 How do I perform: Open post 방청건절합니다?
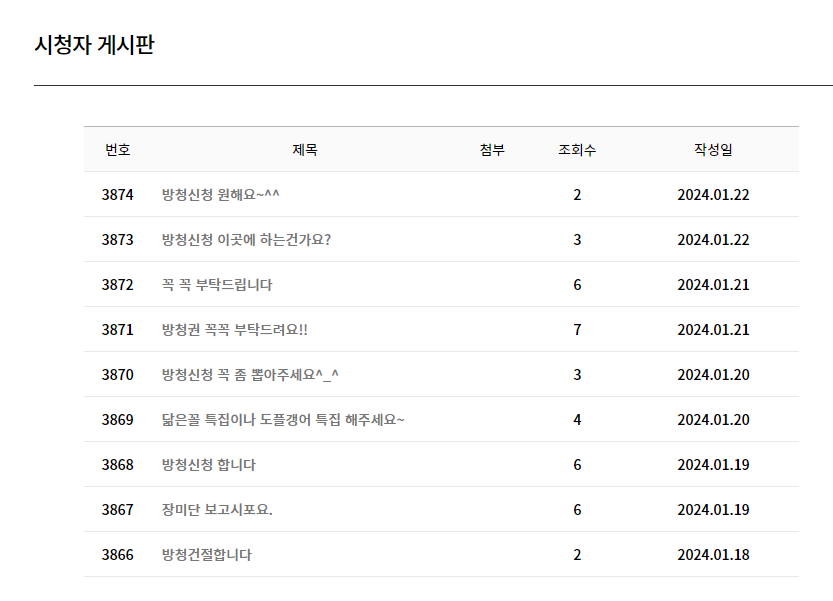[x=207, y=555]
